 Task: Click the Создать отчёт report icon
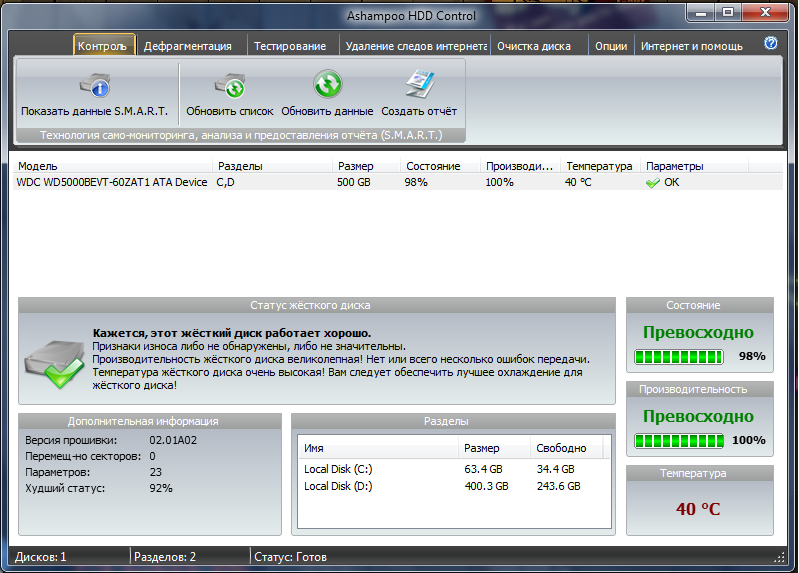click(x=420, y=84)
